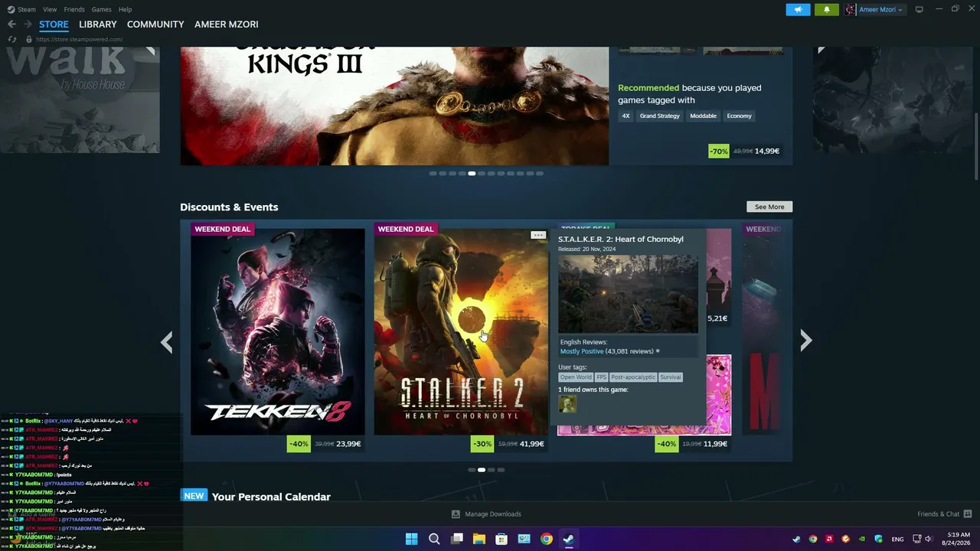Click the Tekken 8 price 23,99€
The image size is (980, 551).
[x=348, y=444]
